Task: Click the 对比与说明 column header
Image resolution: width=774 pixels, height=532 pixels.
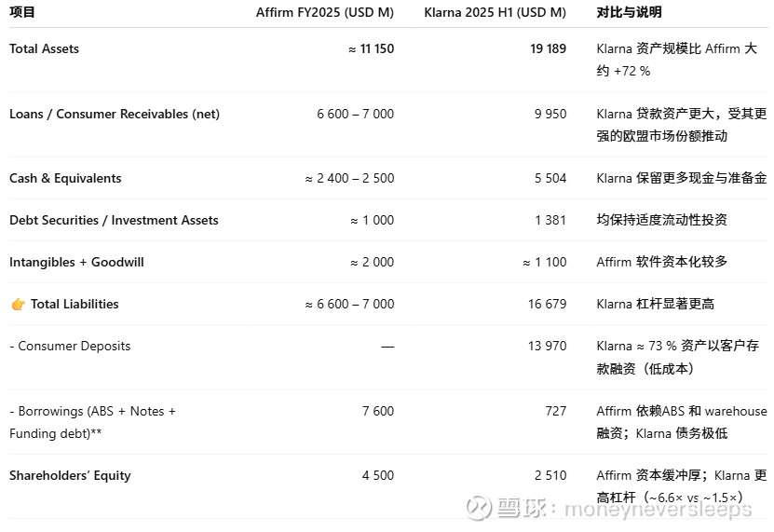Action: tap(629, 13)
